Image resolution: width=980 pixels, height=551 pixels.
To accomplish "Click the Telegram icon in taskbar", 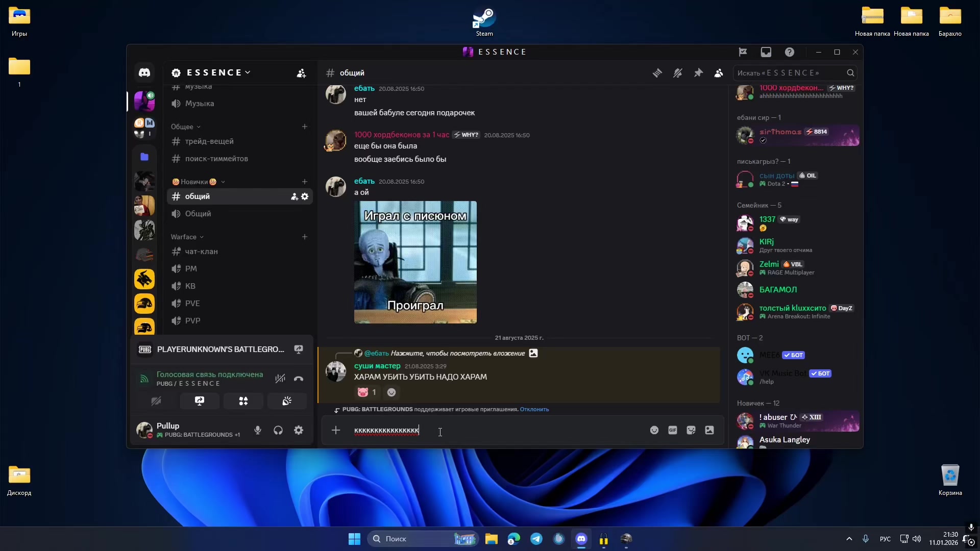I will coord(536,539).
